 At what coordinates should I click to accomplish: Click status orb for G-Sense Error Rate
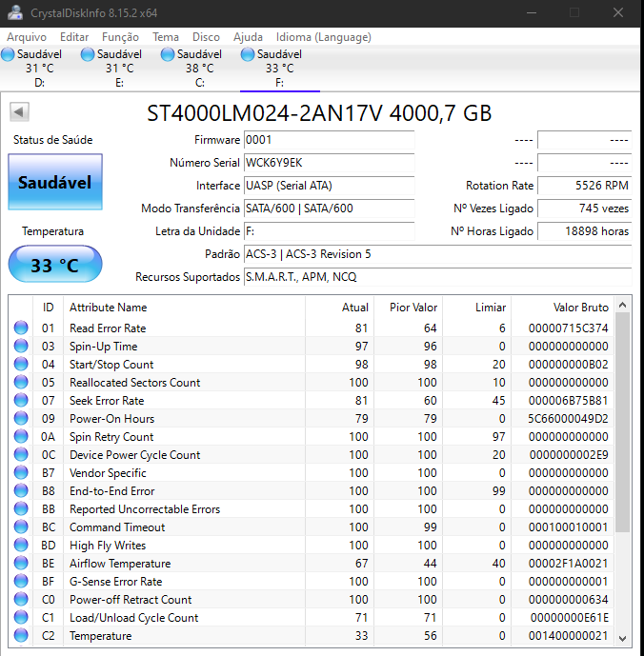(x=21, y=581)
